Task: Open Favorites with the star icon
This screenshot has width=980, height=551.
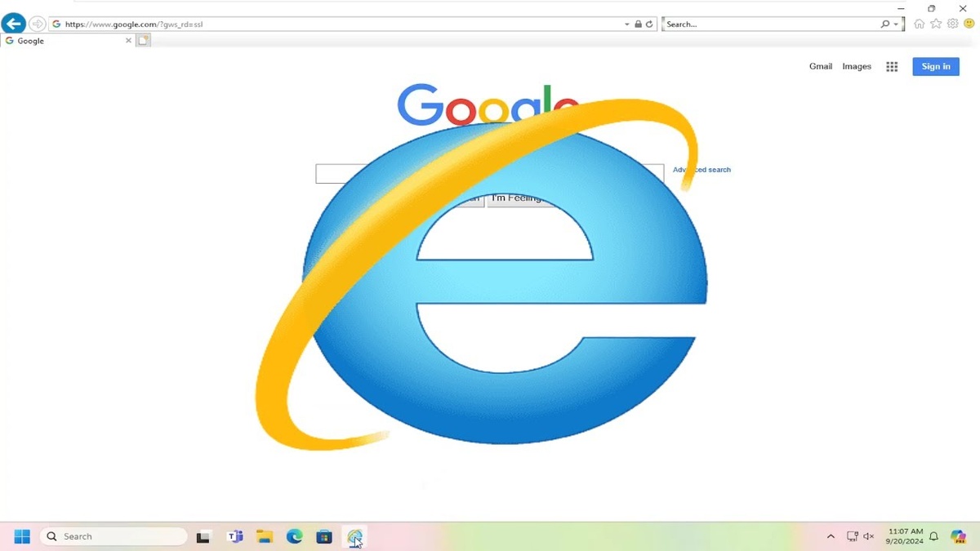Action: point(936,24)
